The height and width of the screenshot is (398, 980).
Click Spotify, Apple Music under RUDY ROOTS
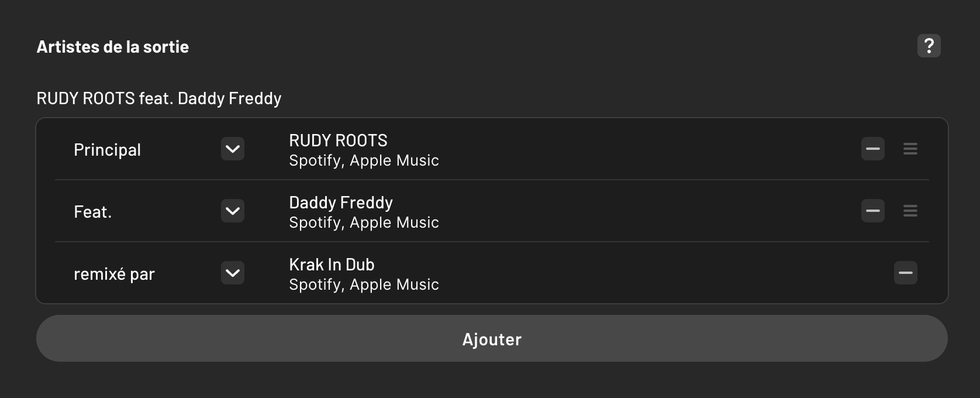(x=364, y=161)
